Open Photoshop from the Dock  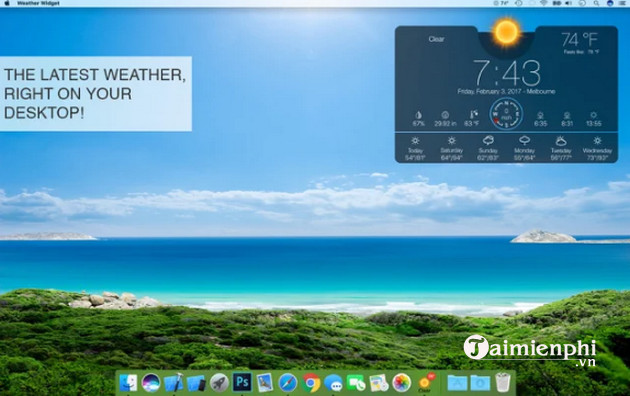[242, 382]
